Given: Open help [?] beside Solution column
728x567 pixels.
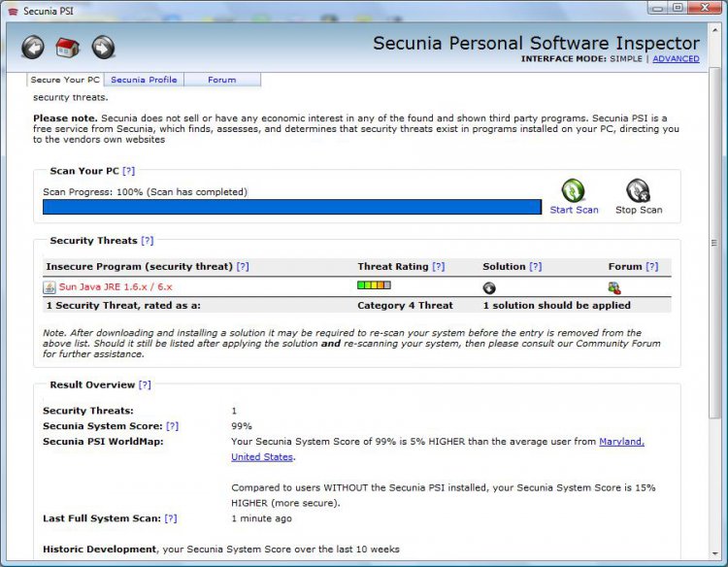Looking at the screenshot, I should (535, 267).
